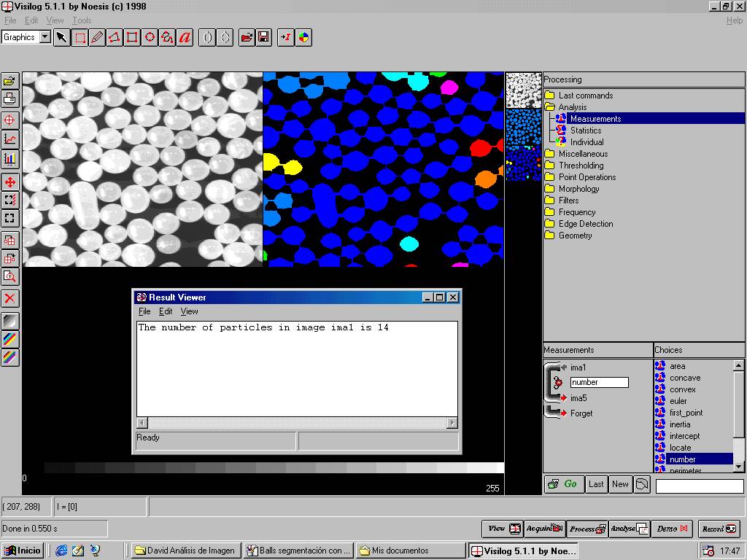Open the colored bar histogram tool
The width and height of the screenshot is (747, 560).
(9, 158)
